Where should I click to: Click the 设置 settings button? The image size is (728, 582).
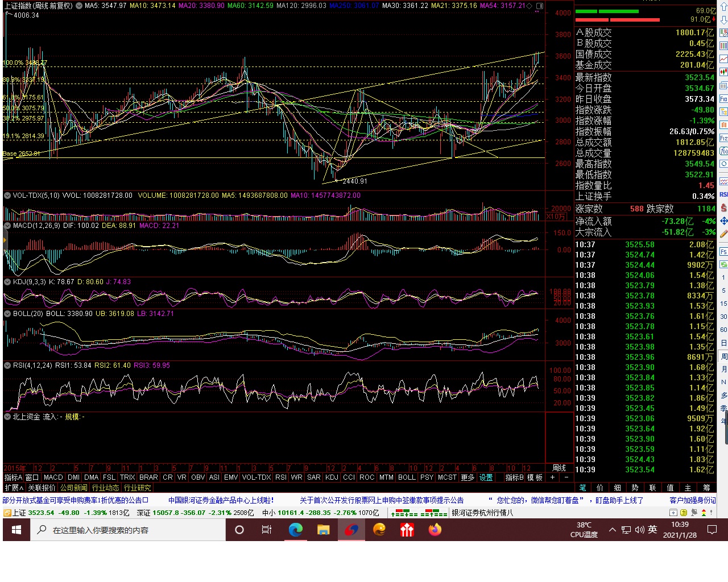(486, 477)
